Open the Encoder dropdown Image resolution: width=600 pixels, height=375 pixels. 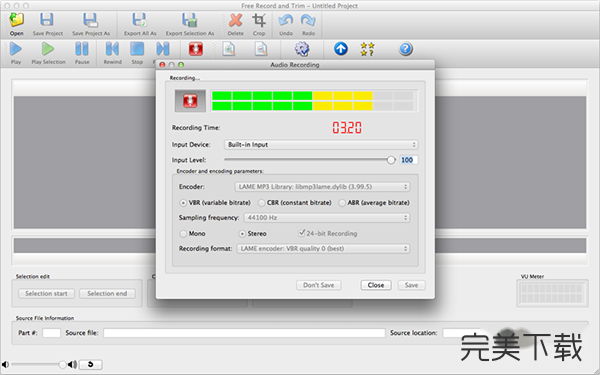click(x=322, y=187)
